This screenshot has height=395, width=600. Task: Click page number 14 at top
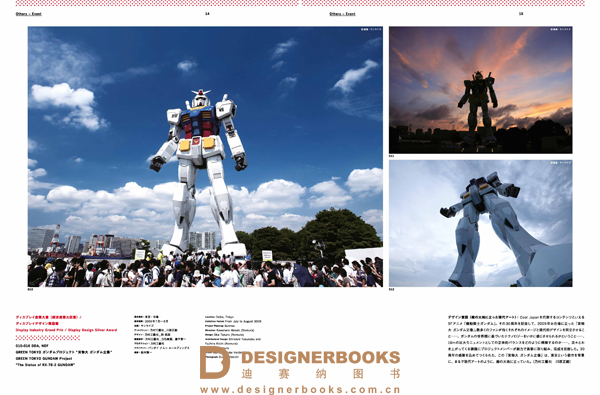[x=207, y=14]
